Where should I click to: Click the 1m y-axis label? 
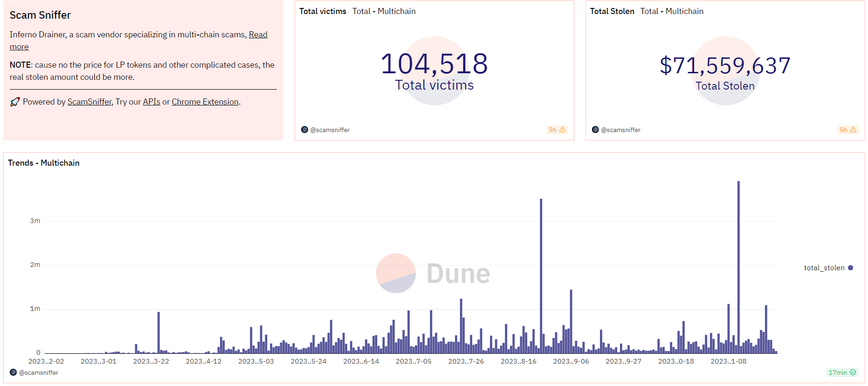click(35, 309)
